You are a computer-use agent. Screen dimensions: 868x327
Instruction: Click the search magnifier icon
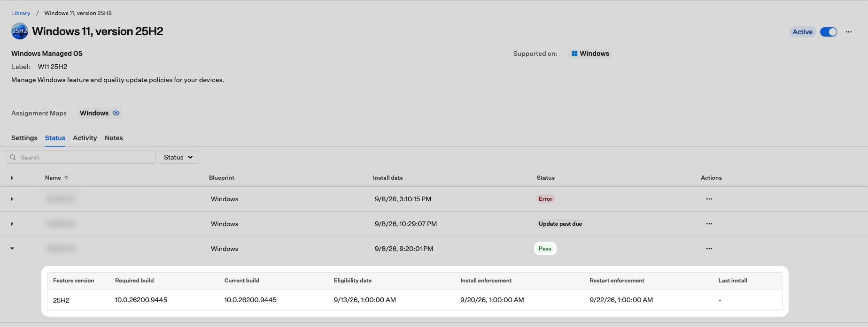point(13,157)
